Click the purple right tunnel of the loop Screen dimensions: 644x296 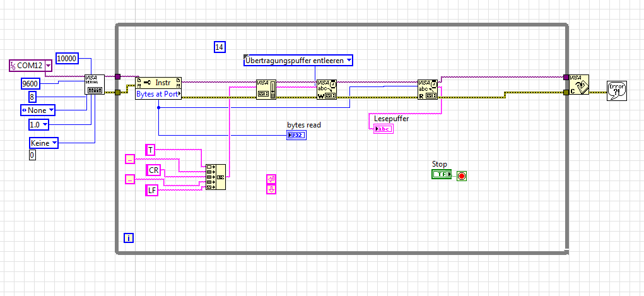coord(566,77)
